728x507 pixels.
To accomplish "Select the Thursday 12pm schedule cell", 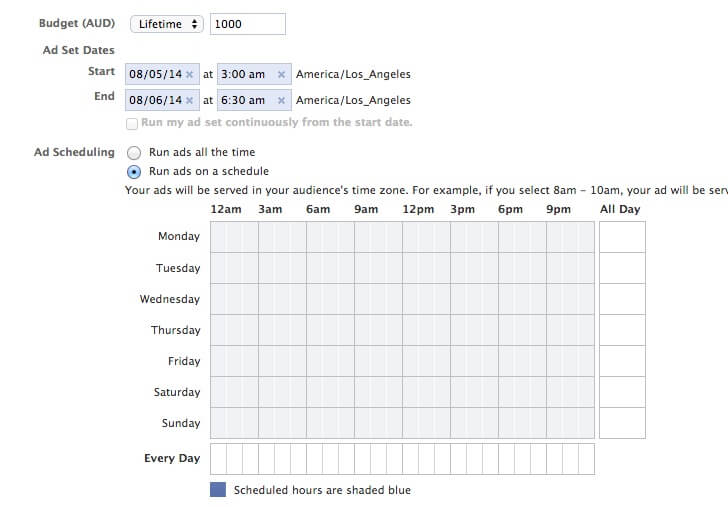I will pyautogui.click(x=410, y=330).
